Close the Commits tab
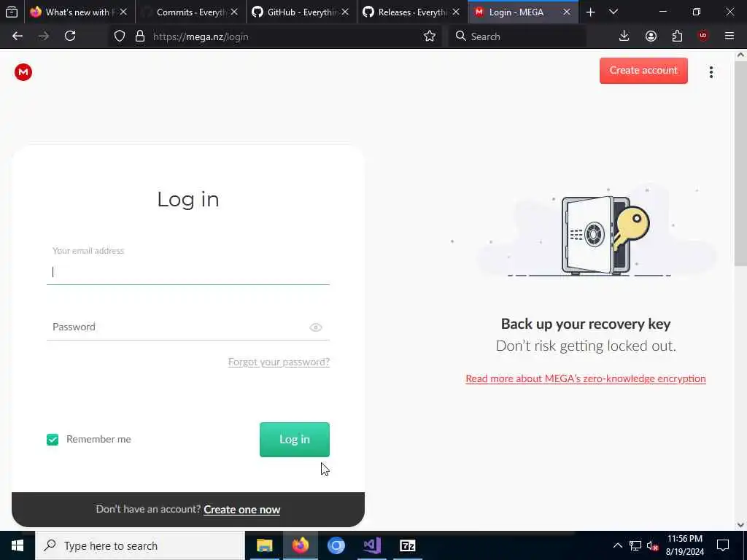Image resolution: width=747 pixels, height=560 pixels. (x=234, y=12)
